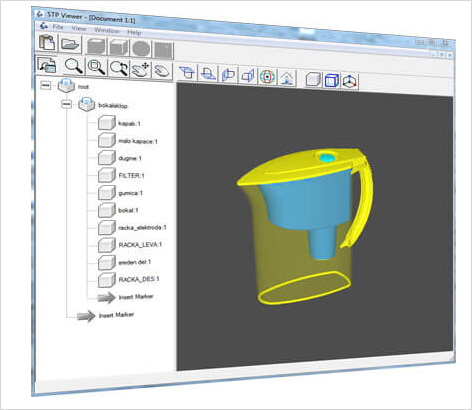Click the greyed-out flat square toolbar icon
This screenshot has width=472, height=410.
coord(164,50)
